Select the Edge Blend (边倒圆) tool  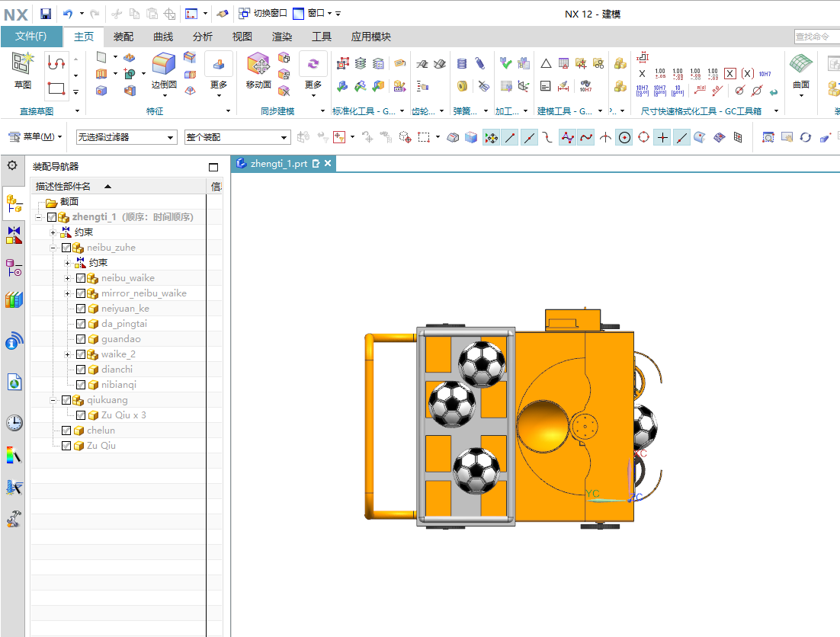click(x=164, y=71)
